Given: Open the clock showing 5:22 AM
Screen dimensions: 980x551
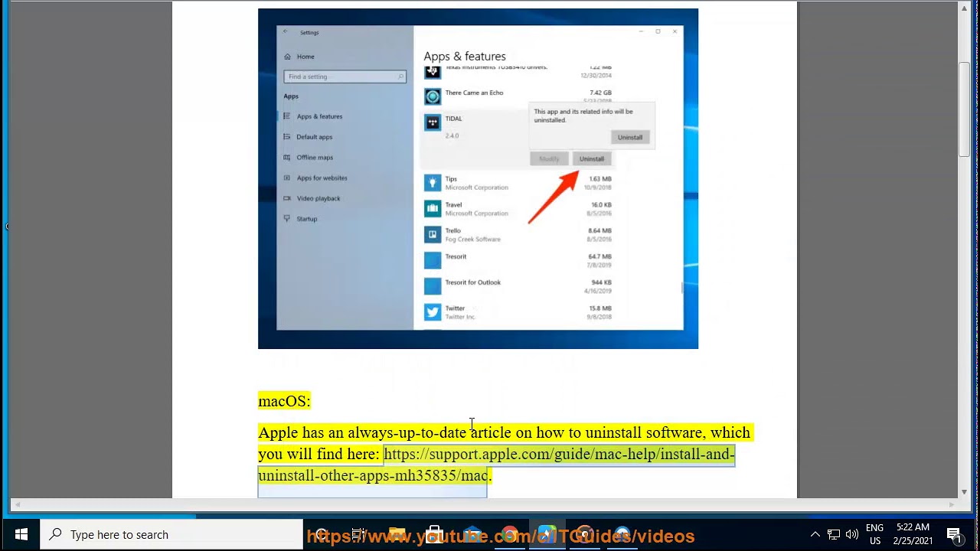Looking at the screenshot, I should tap(912, 535).
